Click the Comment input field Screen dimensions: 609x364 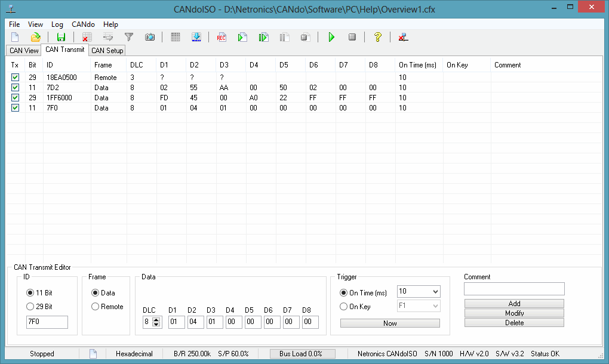(514, 289)
